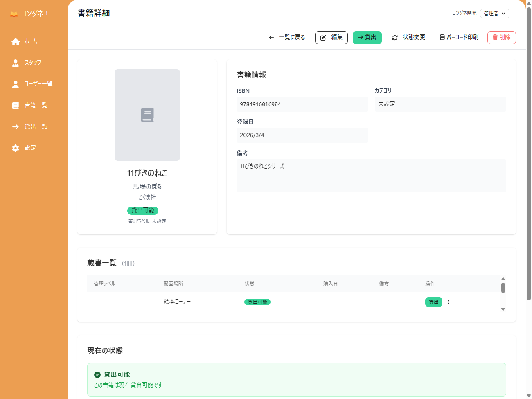532x399 pixels.
Task: Open 設定 with the gear icon
Action: 16,148
